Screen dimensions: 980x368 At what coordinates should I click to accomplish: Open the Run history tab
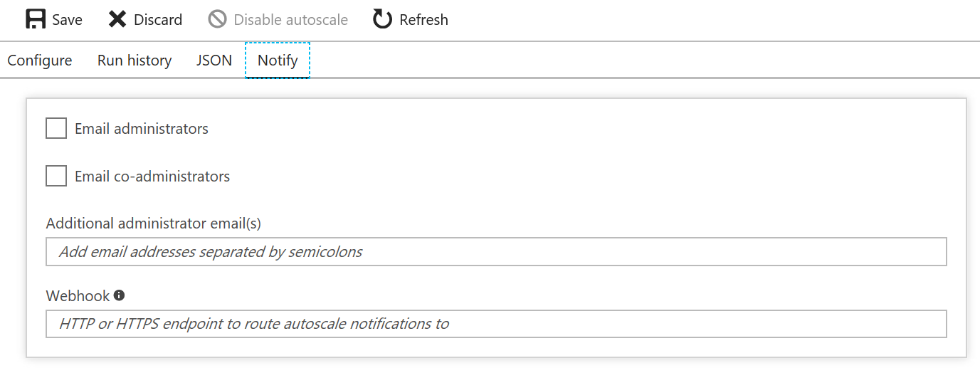click(x=135, y=61)
